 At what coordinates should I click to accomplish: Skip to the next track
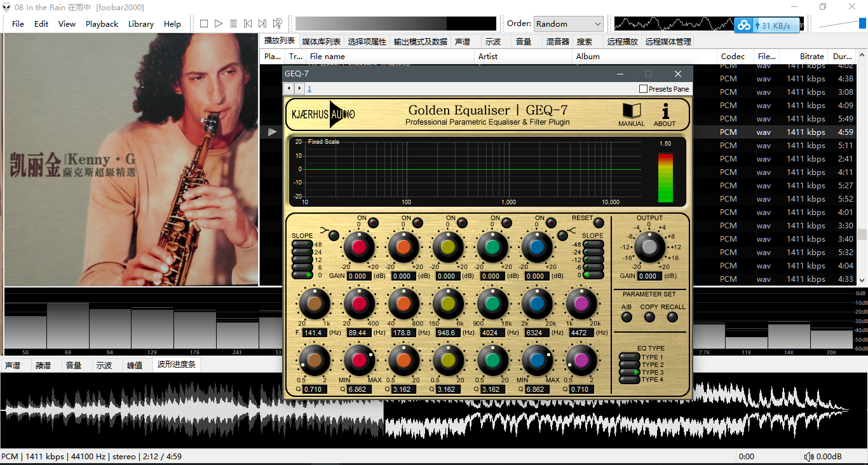262,24
